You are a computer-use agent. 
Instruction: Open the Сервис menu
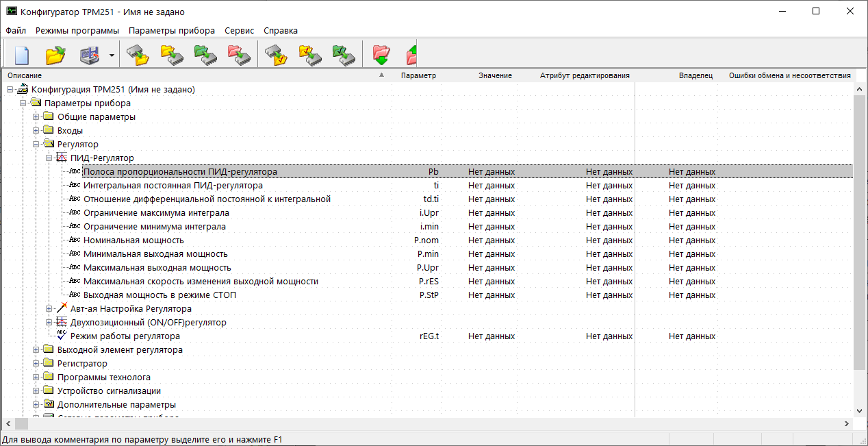[239, 31]
